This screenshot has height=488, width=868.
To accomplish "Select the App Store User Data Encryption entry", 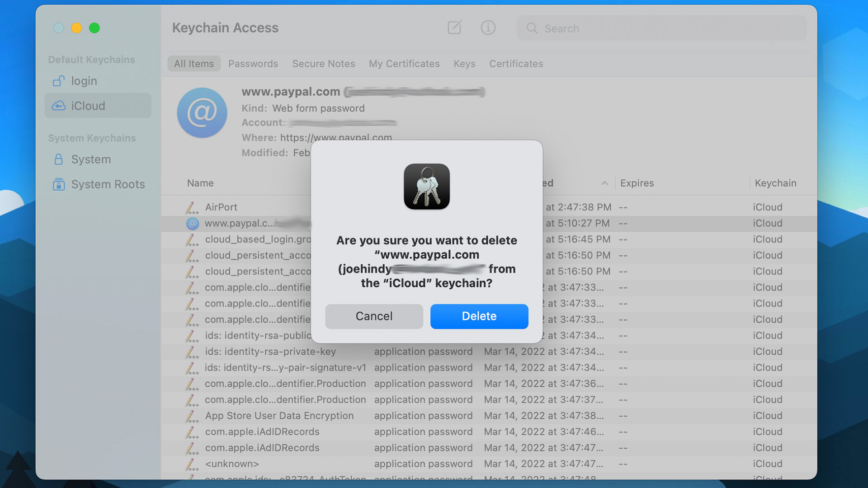I will pos(279,415).
